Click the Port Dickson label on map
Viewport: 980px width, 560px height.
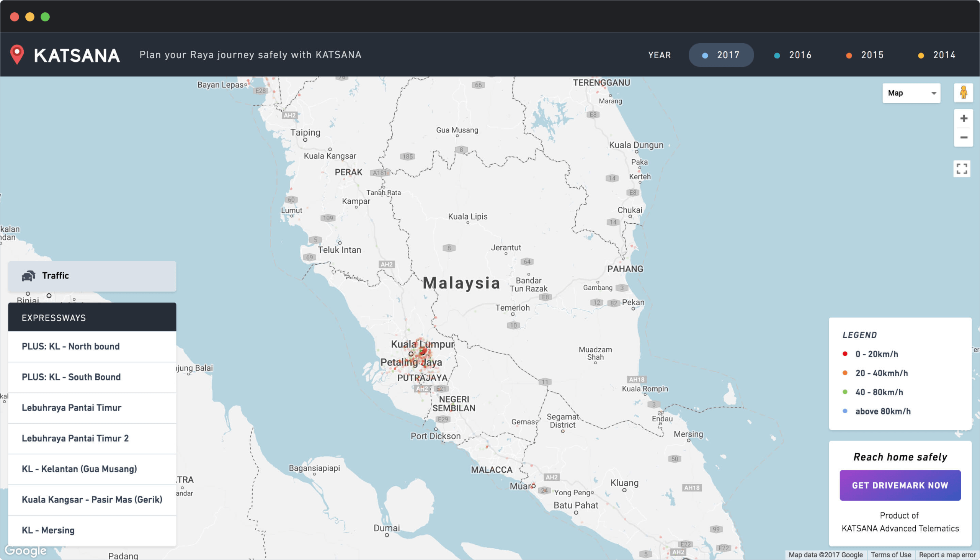coord(435,436)
